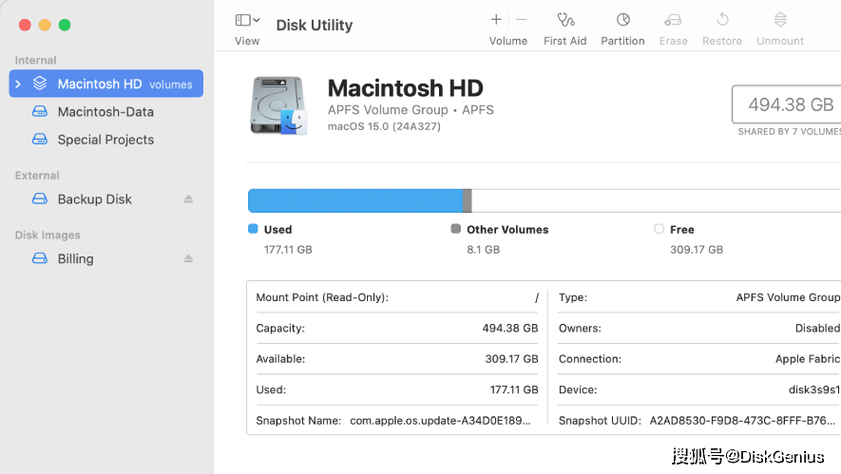Click the large hard drive Finder image

[x=278, y=105]
